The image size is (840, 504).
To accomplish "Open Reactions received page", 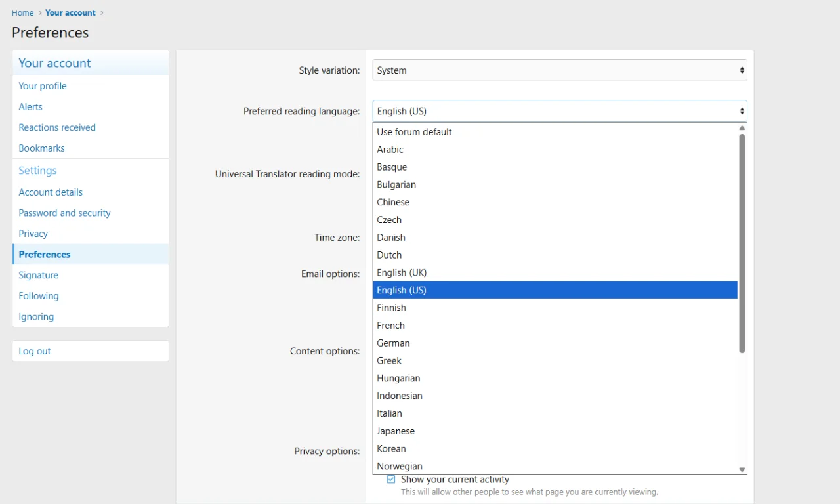I will pyautogui.click(x=91, y=127).
